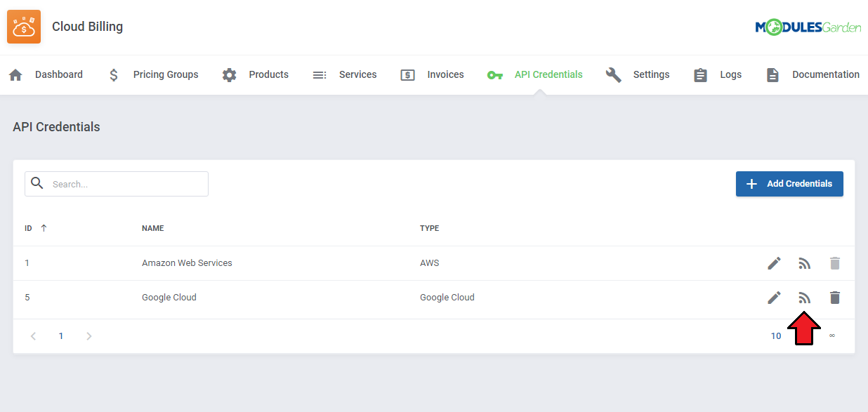Select the API Credentials tab
The width and height of the screenshot is (868, 412).
click(534, 74)
